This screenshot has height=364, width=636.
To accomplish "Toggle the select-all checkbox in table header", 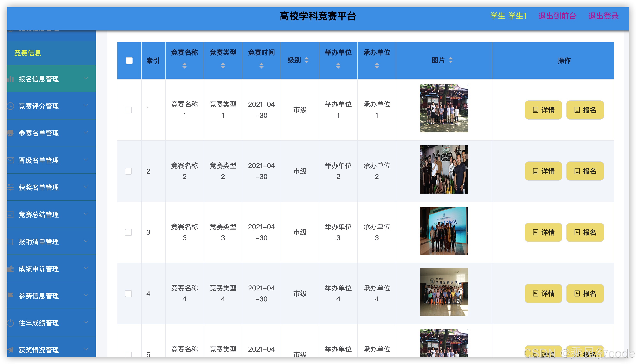I will (x=129, y=61).
